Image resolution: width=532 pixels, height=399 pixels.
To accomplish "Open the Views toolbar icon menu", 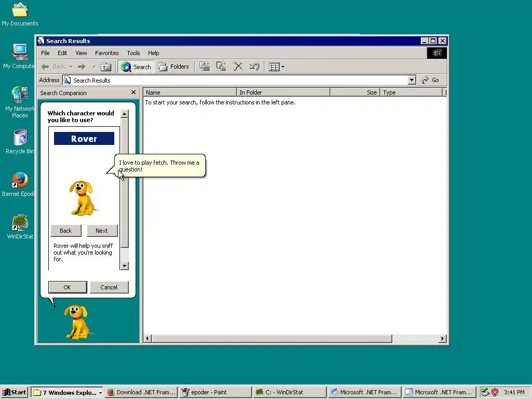I will (x=276, y=67).
